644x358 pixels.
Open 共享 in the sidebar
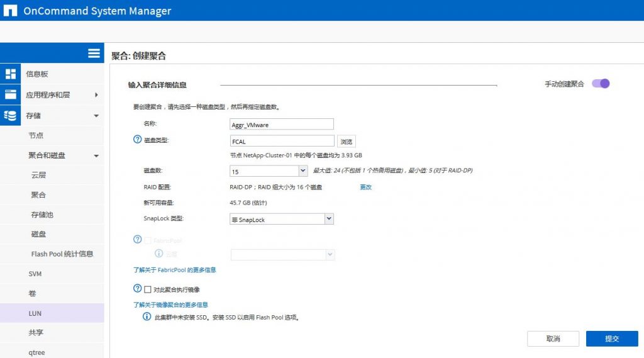pyautogui.click(x=36, y=332)
